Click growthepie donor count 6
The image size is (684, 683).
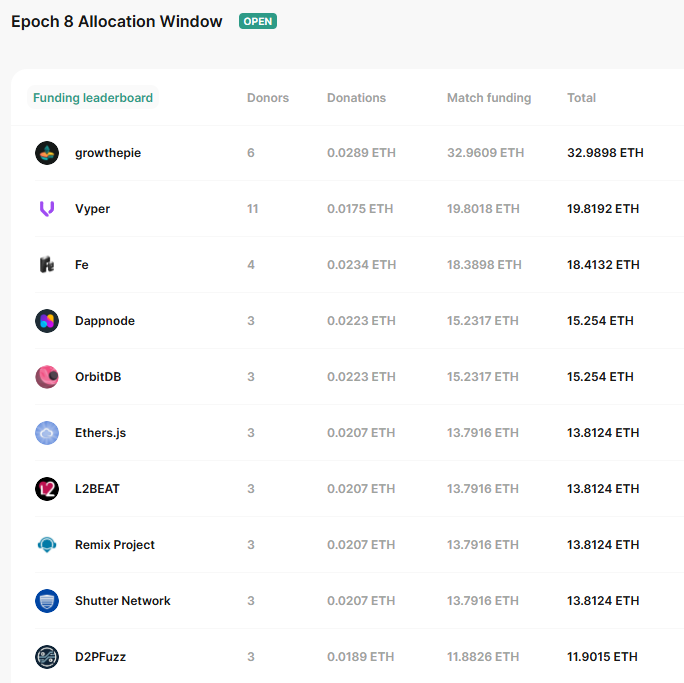(251, 153)
